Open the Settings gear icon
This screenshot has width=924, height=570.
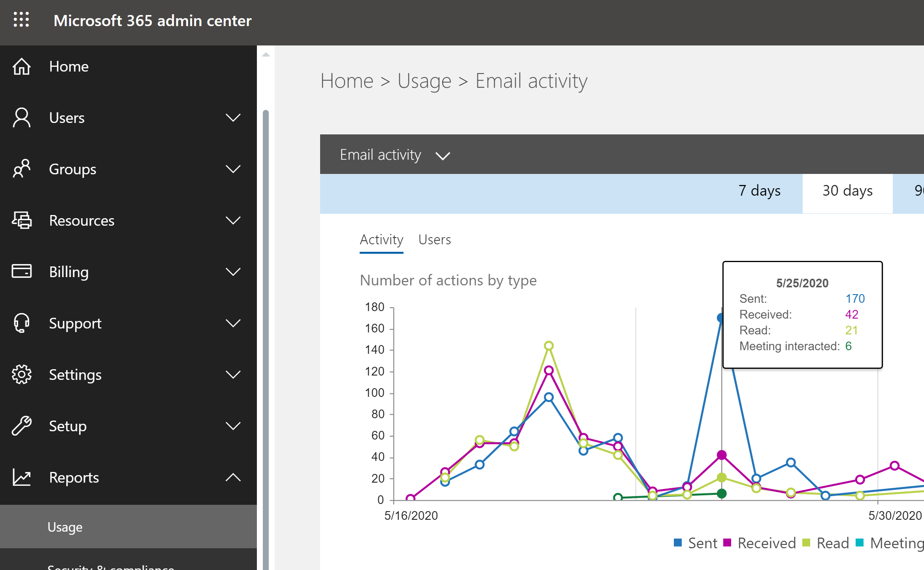coord(21,374)
